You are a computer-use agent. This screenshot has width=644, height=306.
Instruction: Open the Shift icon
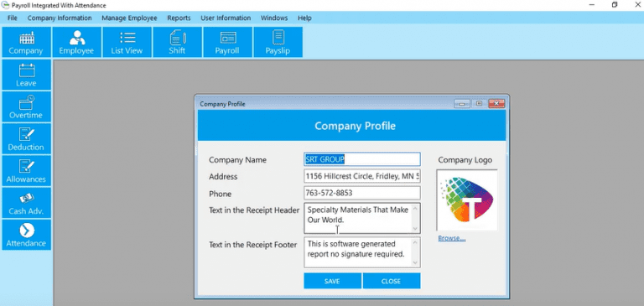178,42
